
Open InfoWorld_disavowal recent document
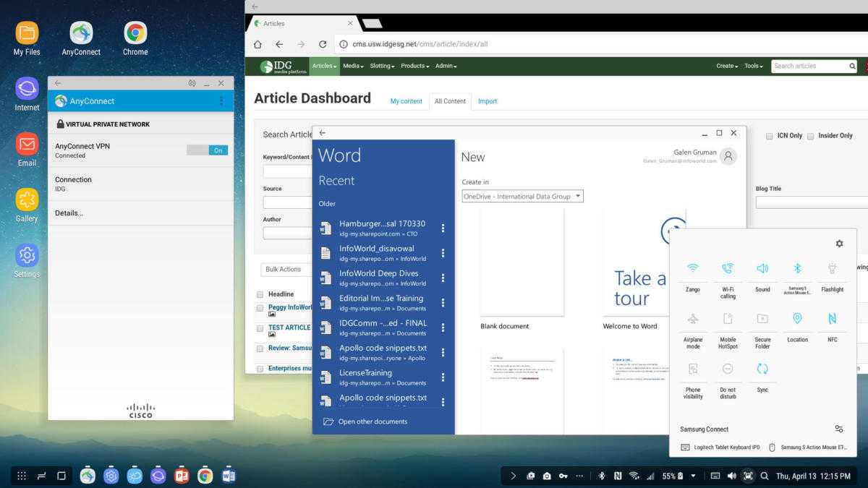[376, 253]
